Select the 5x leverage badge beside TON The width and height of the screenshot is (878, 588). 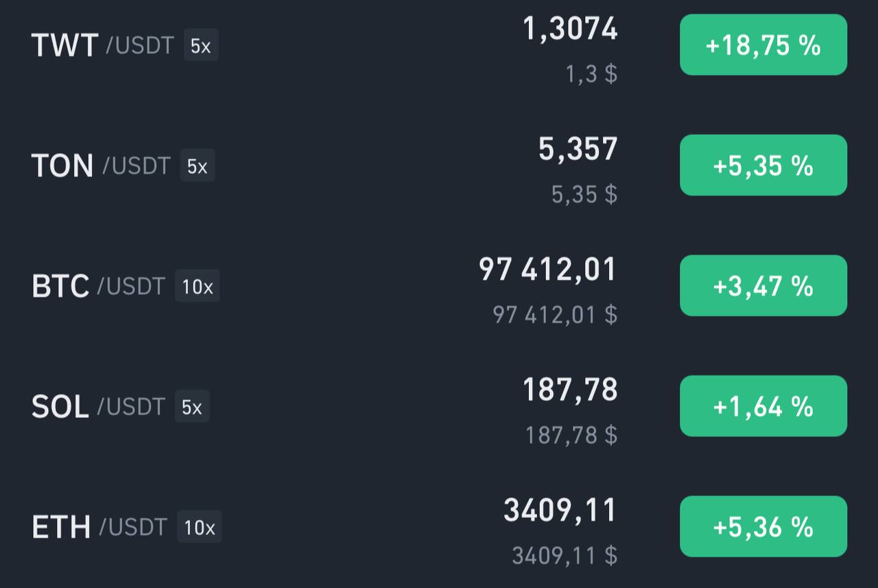coord(198,166)
